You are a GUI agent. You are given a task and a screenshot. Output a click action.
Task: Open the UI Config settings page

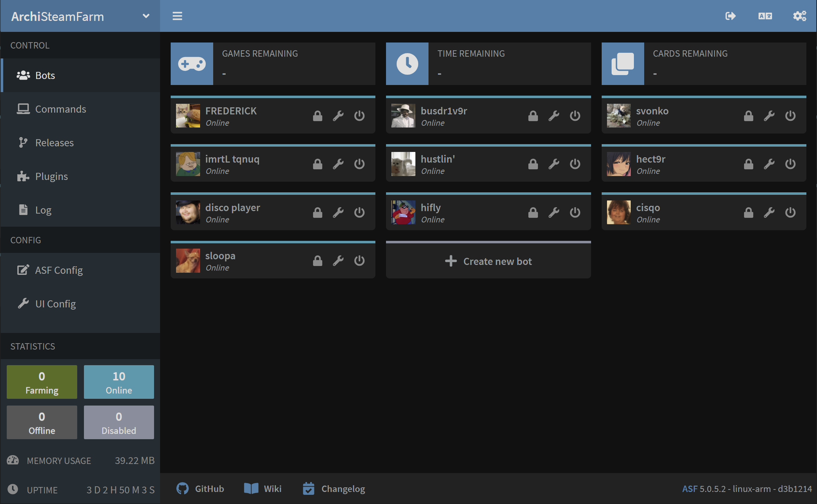[x=55, y=303]
